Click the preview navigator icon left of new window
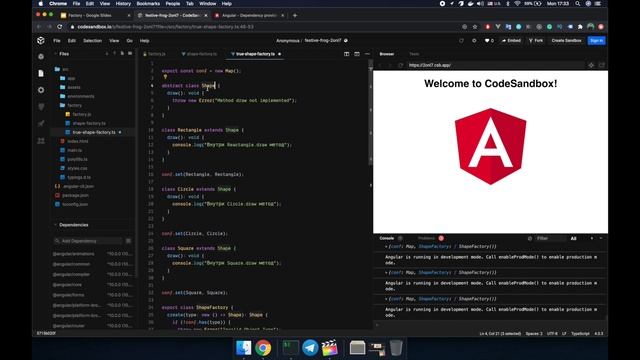This screenshot has height=360, width=640. click(x=591, y=65)
